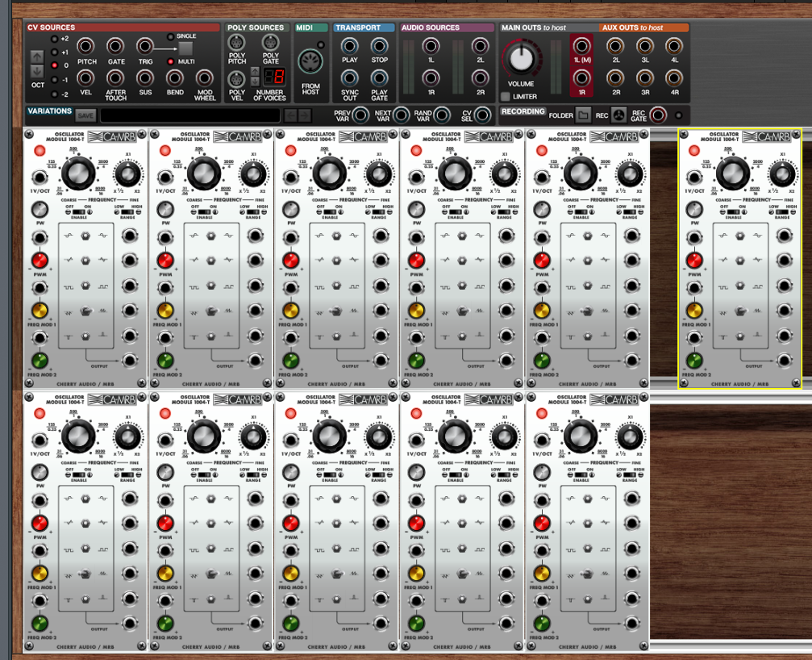
Task: Click the PLAY GATE jack
Action: 379,79
